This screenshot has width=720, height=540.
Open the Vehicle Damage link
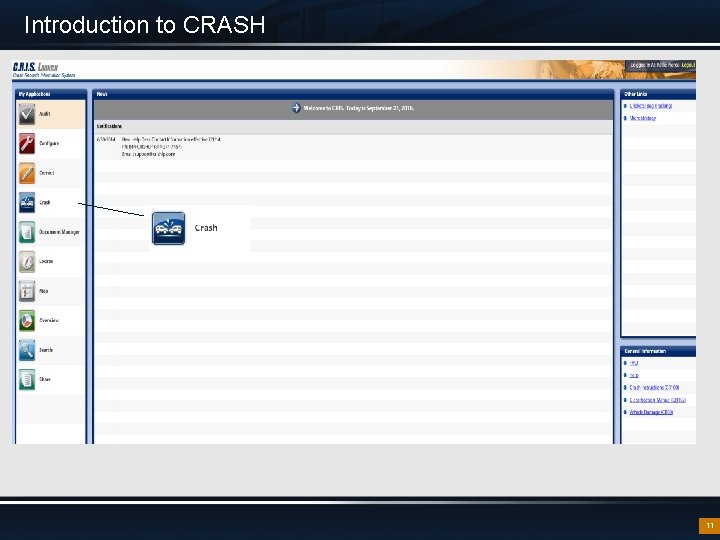651,412
